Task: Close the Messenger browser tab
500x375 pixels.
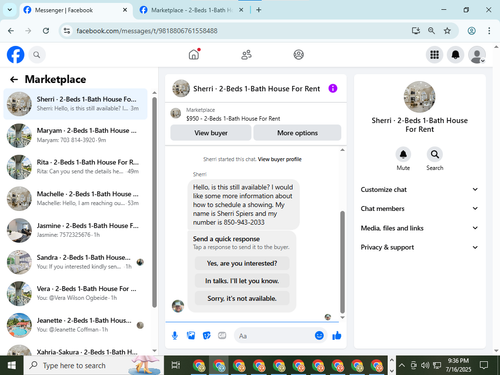Action: click(125, 10)
